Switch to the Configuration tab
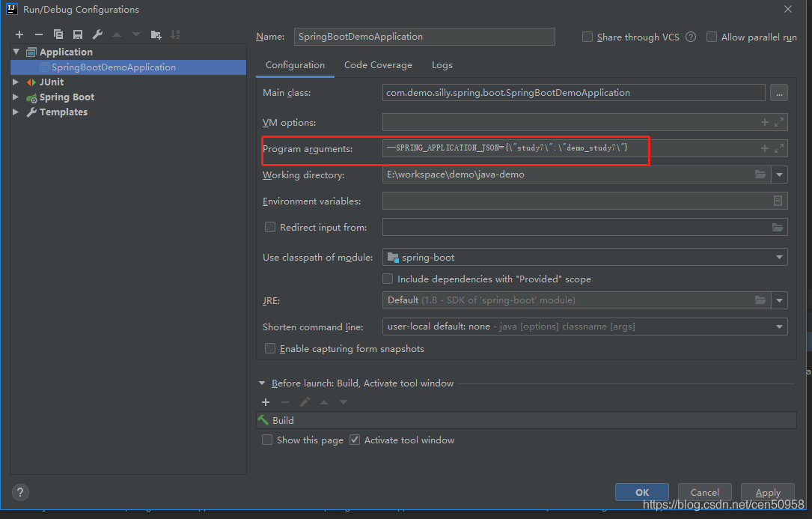The width and height of the screenshot is (812, 519). (x=295, y=65)
